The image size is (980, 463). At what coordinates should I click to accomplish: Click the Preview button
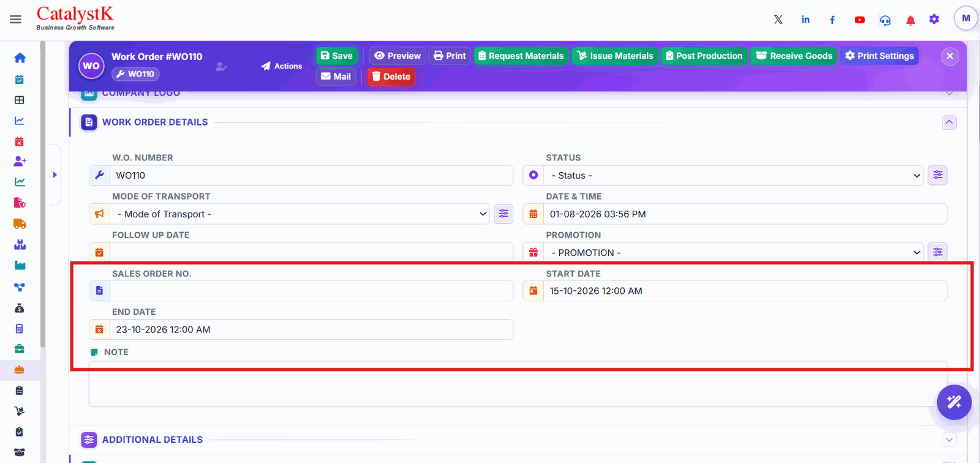coord(398,56)
